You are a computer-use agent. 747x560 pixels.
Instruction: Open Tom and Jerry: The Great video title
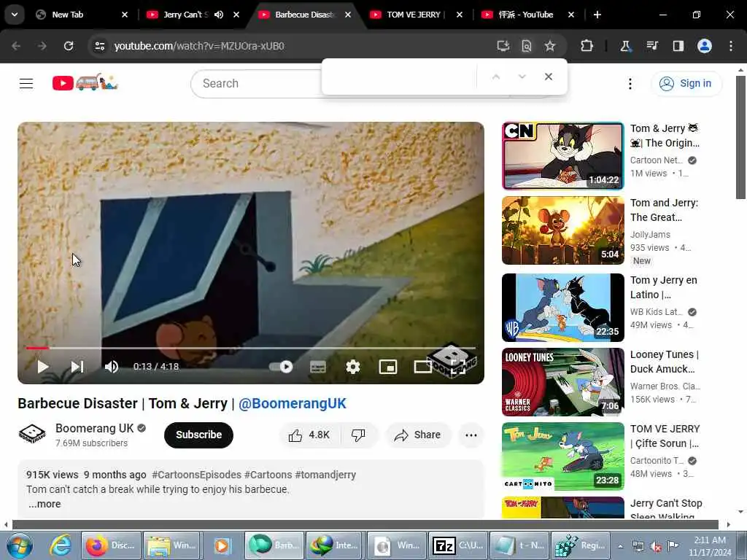(664, 210)
